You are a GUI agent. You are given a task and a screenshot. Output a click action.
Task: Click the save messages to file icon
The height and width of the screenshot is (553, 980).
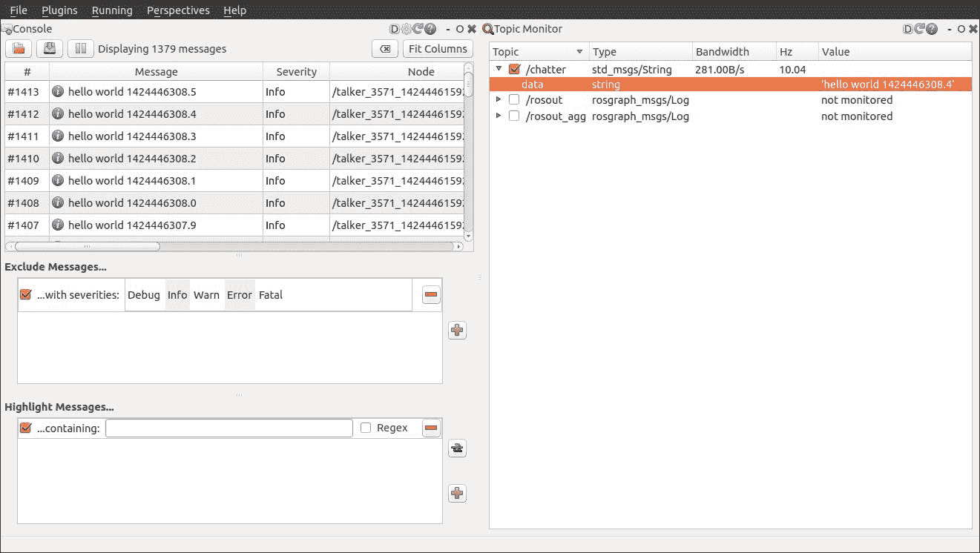[50, 49]
